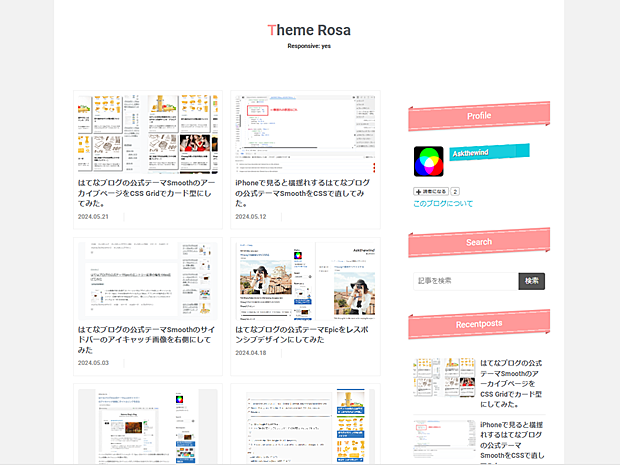Open thumbnail of Smooth archive CSS Grid article
This screenshot has width=620, height=465.
tap(148, 134)
